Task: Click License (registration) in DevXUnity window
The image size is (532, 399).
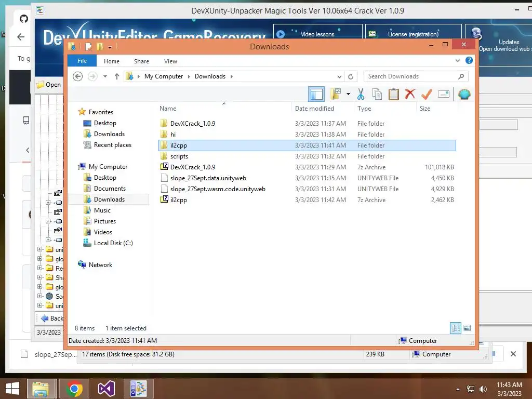Action: 413,34
